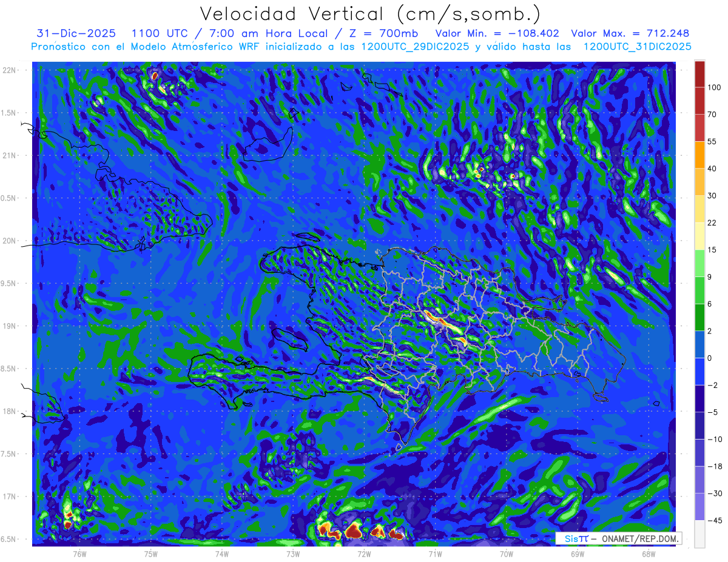Click dark green swatch between 2 and 6
This screenshot has width=728, height=562.
point(699,318)
